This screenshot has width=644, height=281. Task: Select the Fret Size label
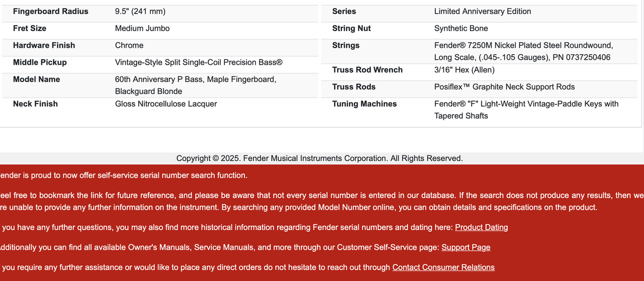pyautogui.click(x=30, y=29)
